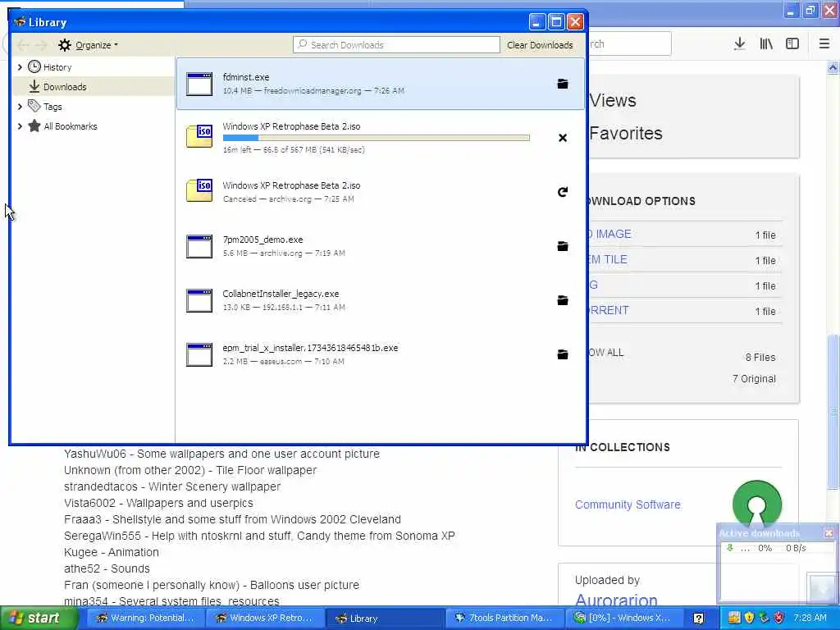Select the fdminst.exe download row name
Screen dimensions: 840x630
246,77
